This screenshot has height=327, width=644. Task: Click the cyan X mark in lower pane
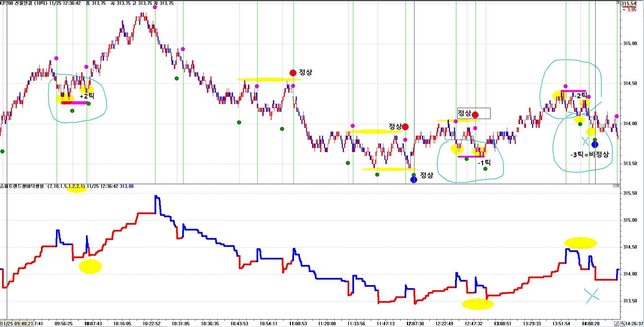pos(592,296)
